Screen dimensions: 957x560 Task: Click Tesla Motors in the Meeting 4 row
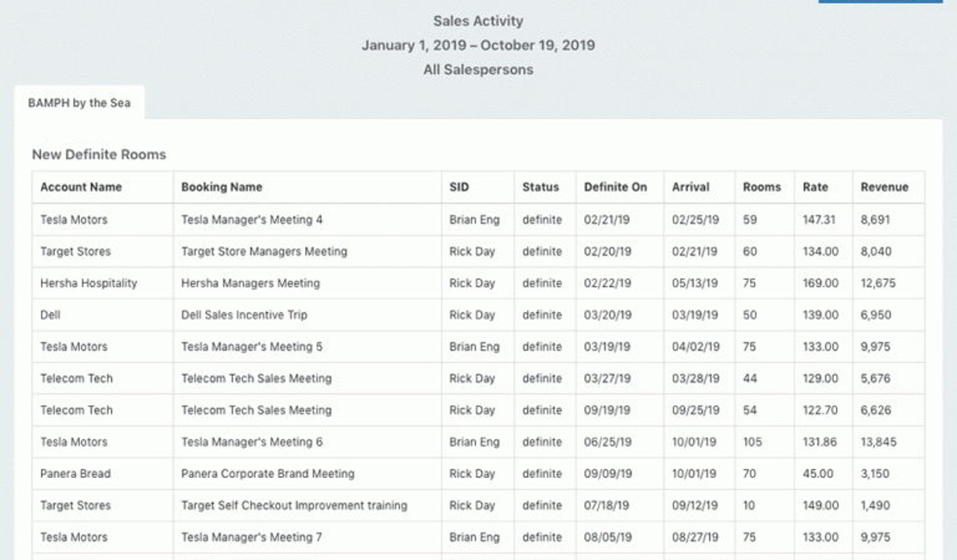click(74, 220)
